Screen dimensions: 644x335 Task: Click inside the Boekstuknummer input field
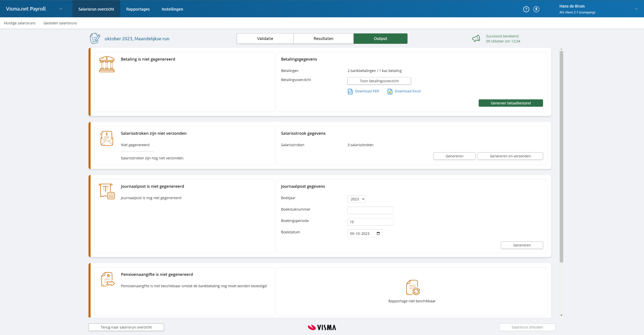point(370,210)
